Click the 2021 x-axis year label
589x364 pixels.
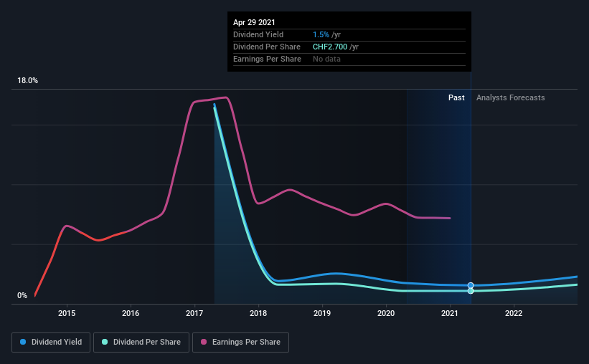click(x=450, y=313)
